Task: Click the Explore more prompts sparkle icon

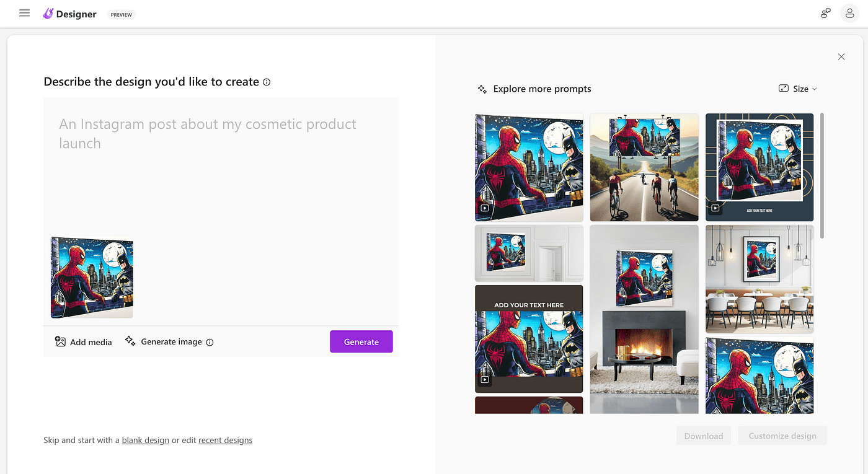Action: coord(482,89)
